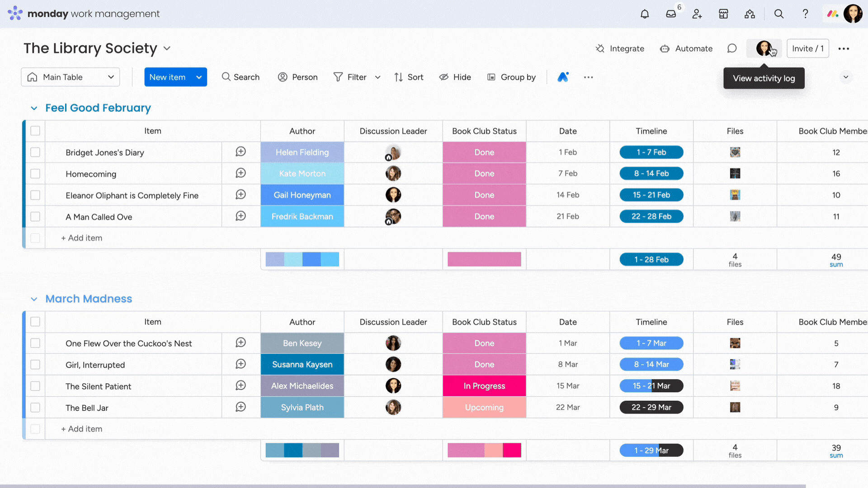This screenshot has height=488, width=868.
Task: Check the Homecoming row checkbox
Action: click(35, 174)
